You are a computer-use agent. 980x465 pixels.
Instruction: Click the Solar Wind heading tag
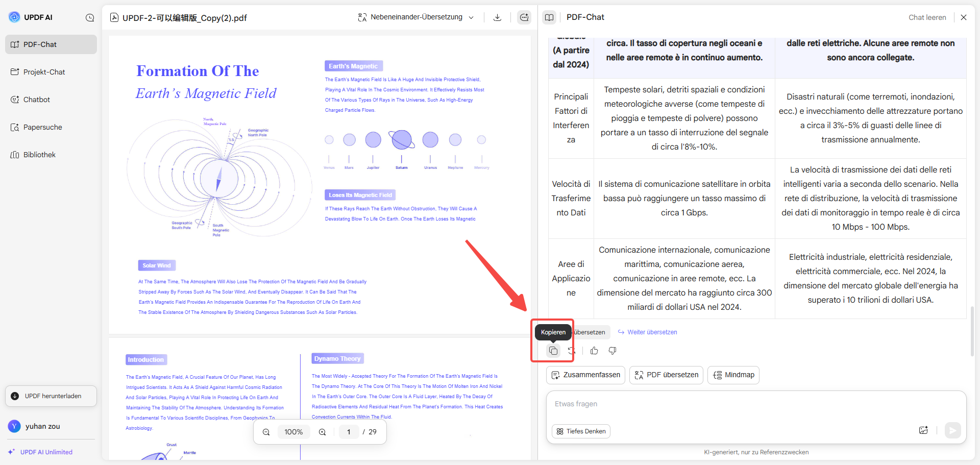point(157,265)
